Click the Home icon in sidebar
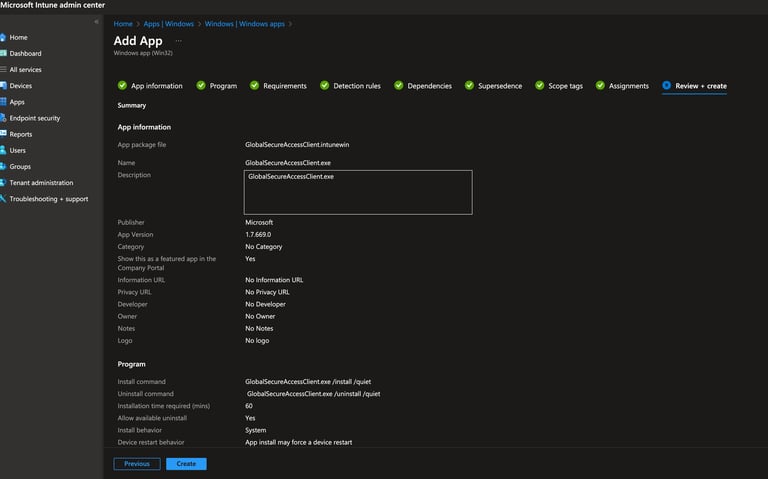 [3, 37]
